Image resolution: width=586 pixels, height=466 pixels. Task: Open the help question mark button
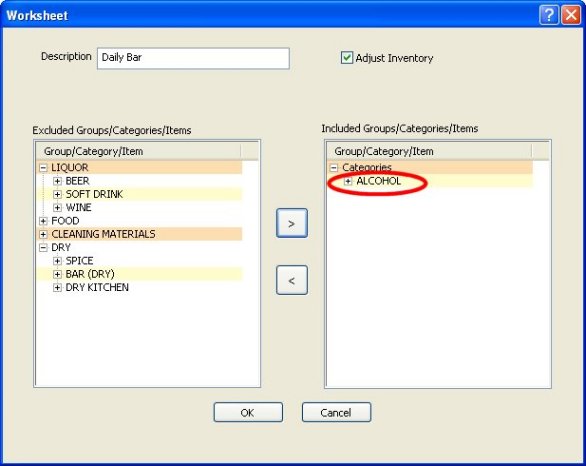click(549, 15)
